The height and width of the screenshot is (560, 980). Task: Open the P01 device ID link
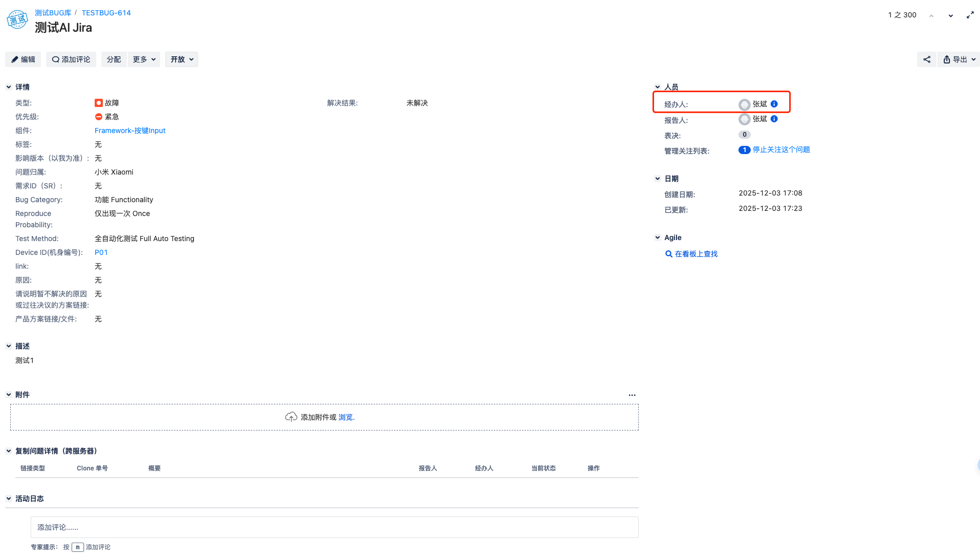[x=101, y=252]
